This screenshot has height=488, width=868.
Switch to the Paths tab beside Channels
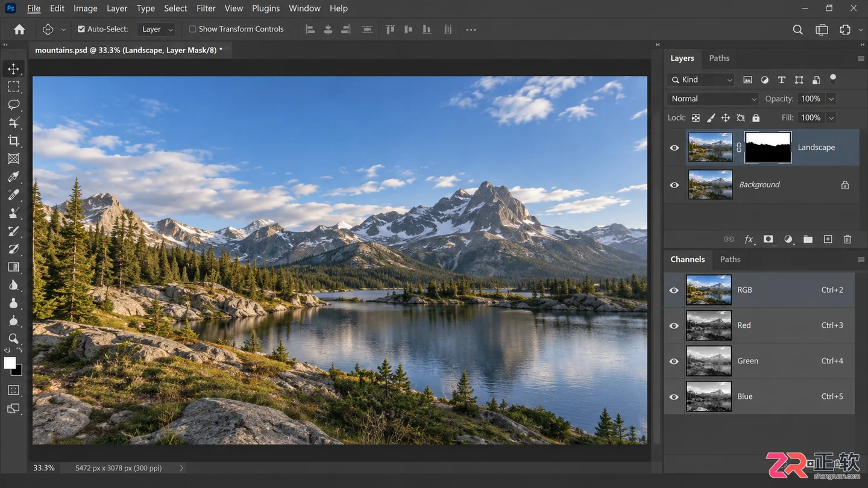pyautogui.click(x=730, y=259)
